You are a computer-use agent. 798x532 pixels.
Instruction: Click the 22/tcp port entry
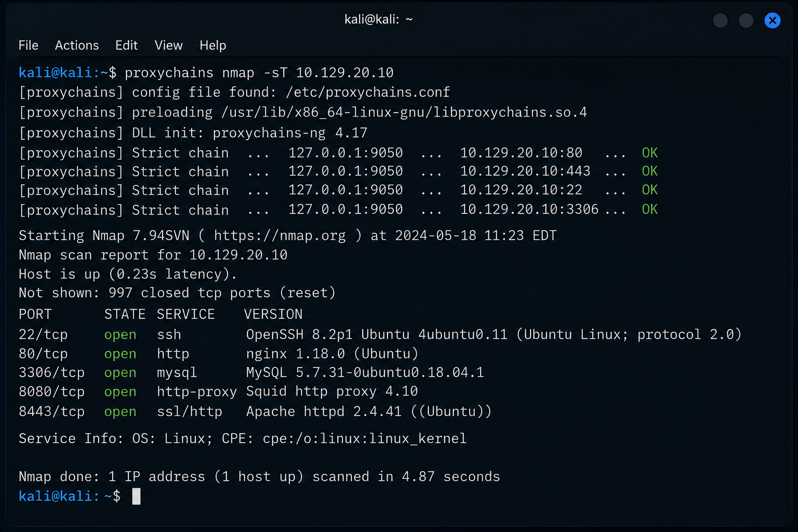(43, 335)
